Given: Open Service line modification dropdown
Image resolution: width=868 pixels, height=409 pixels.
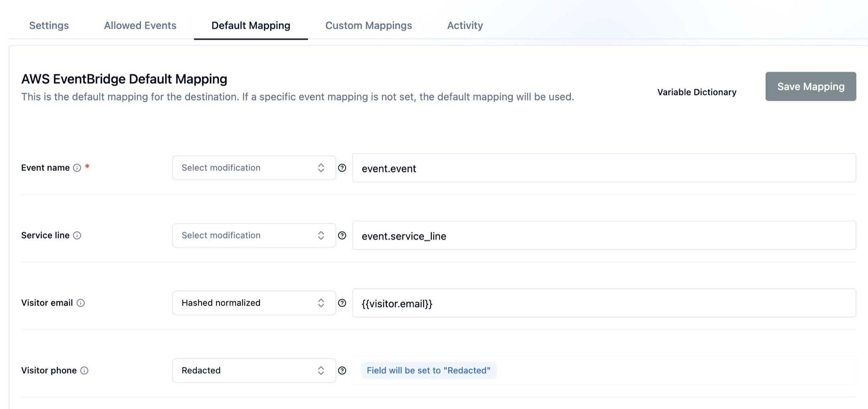Looking at the screenshot, I should click(254, 235).
